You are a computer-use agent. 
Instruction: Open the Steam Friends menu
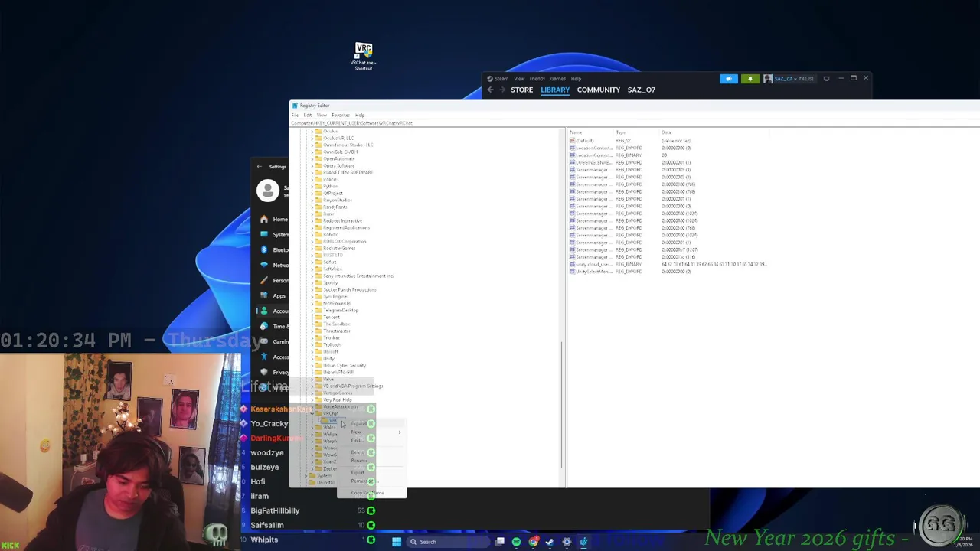537,78
